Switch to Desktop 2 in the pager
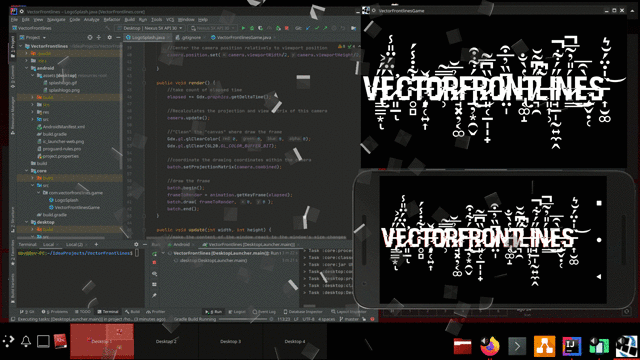Viewport: 640px width, 360px height. coord(166,341)
